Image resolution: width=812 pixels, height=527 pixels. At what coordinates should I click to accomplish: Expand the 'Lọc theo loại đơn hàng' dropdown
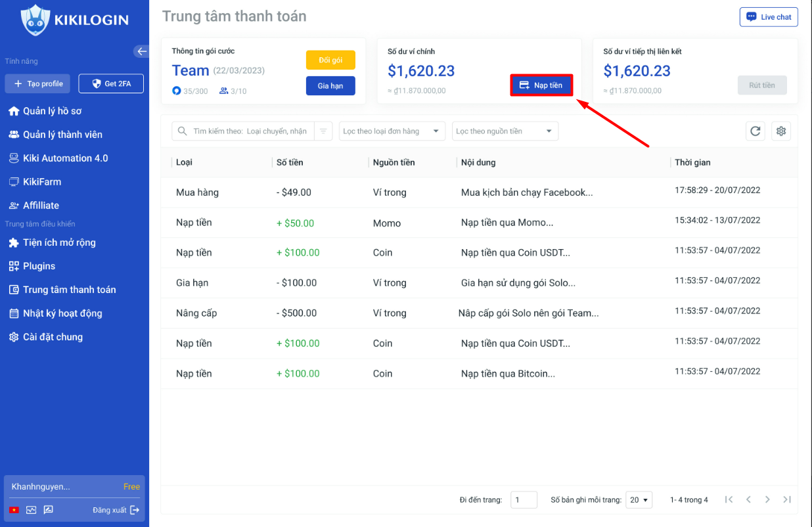click(x=392, y=131)
